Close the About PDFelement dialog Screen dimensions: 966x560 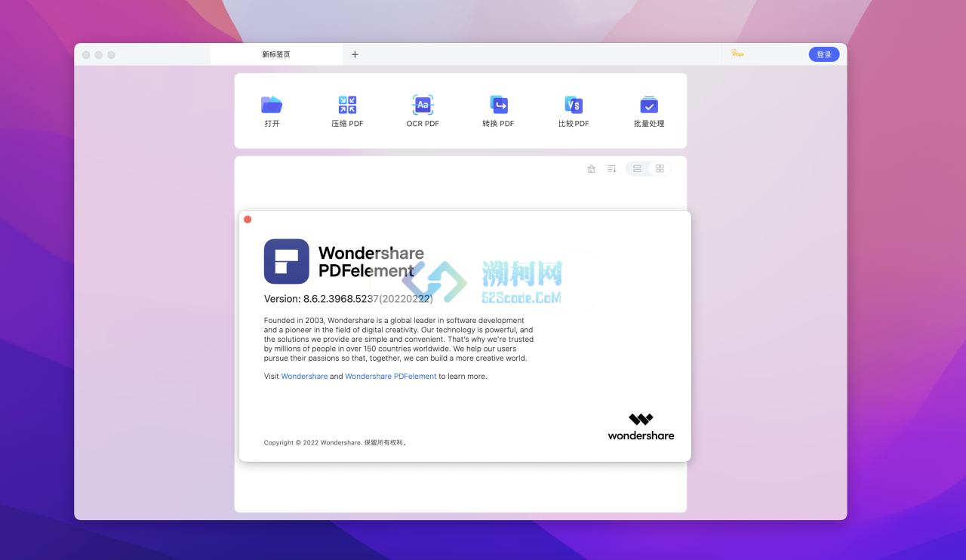coord(248,220)
